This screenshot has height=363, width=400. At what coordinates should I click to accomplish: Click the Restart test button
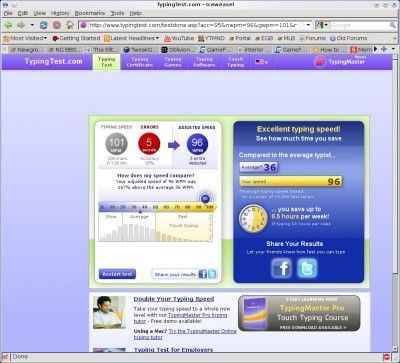click(117, 274)
